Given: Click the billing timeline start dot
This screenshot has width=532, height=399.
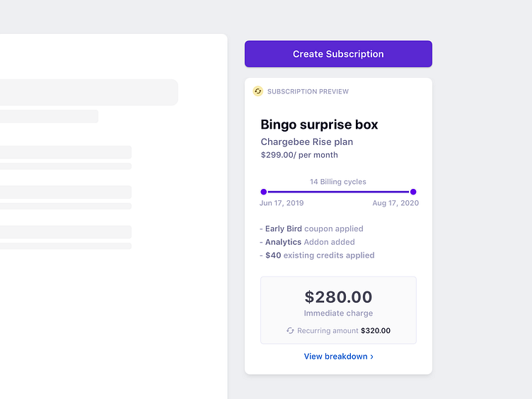Looking at the screenshot, I should pyautogui.click(x=264, y=192).
